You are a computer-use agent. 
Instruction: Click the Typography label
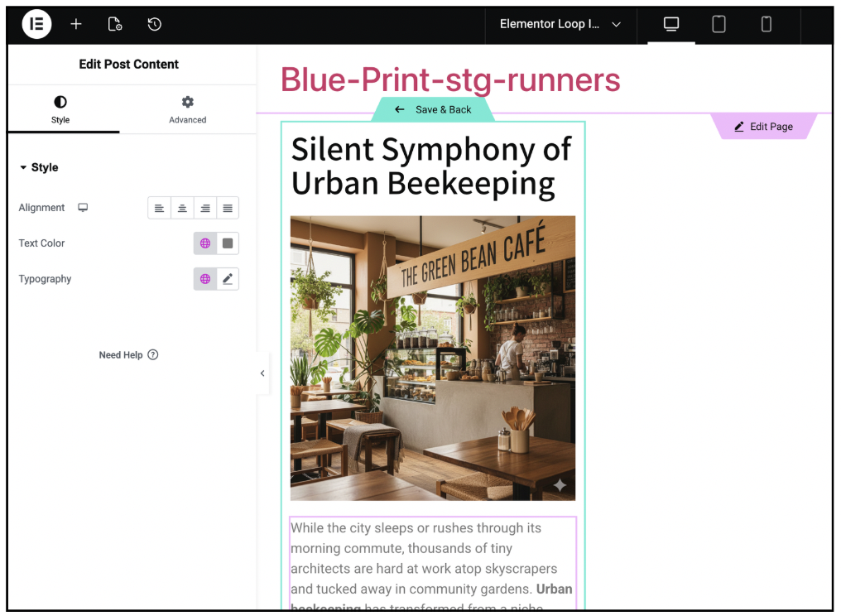coord(45,279)
